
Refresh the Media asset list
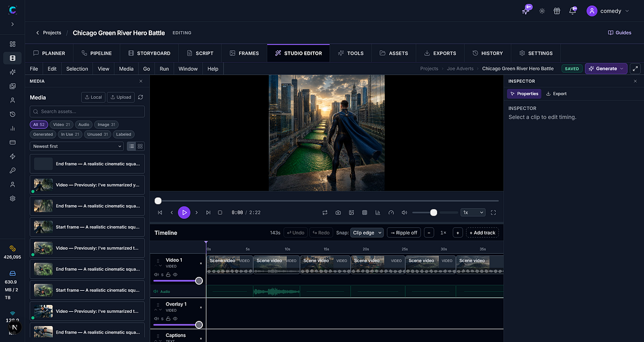140,97
